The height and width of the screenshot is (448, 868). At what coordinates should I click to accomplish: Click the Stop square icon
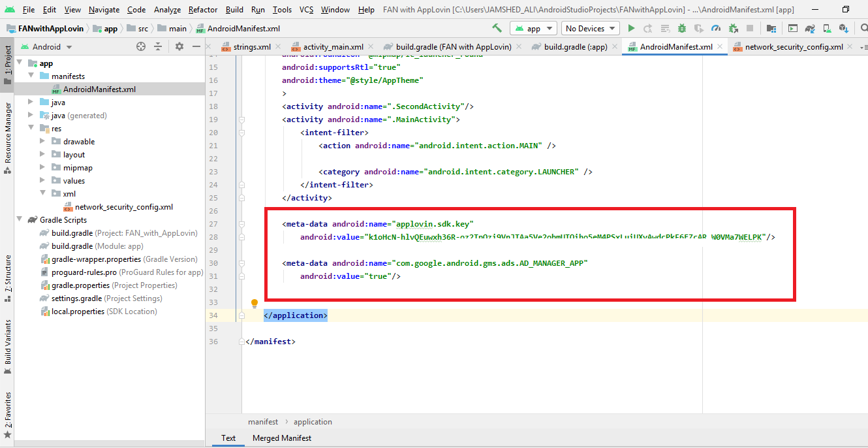pyautogui.click(x=750, y=28)
